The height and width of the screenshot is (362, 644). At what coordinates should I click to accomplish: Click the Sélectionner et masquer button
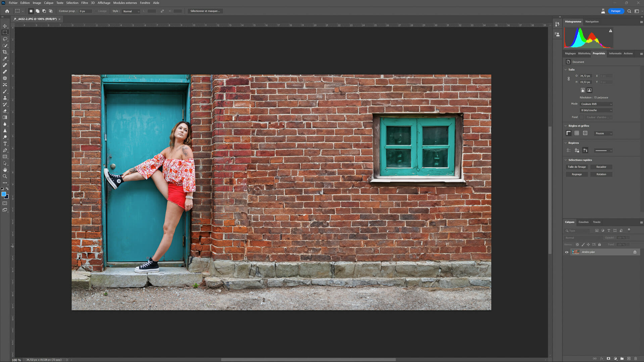click(x=205, y=11)
